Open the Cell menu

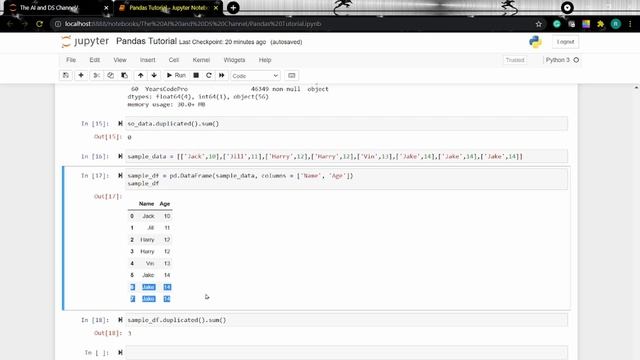tap(174, 60)
